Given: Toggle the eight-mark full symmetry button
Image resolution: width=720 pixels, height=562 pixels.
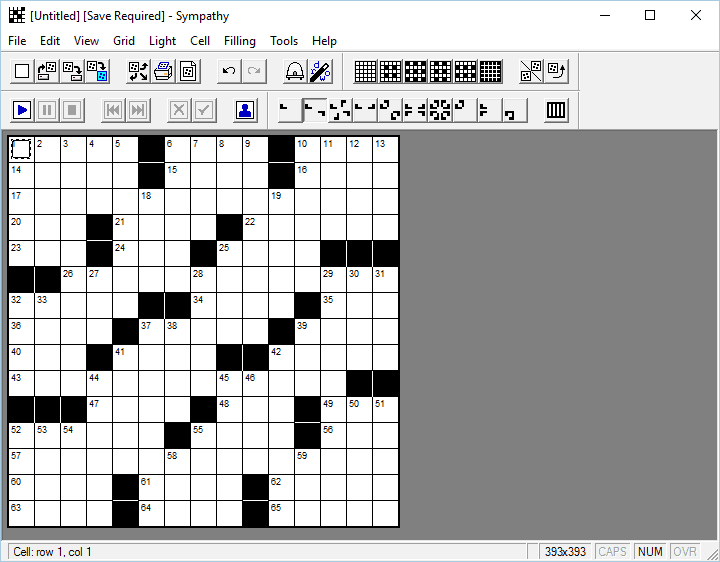Looking at the screenshot, I should coord(440,110).
